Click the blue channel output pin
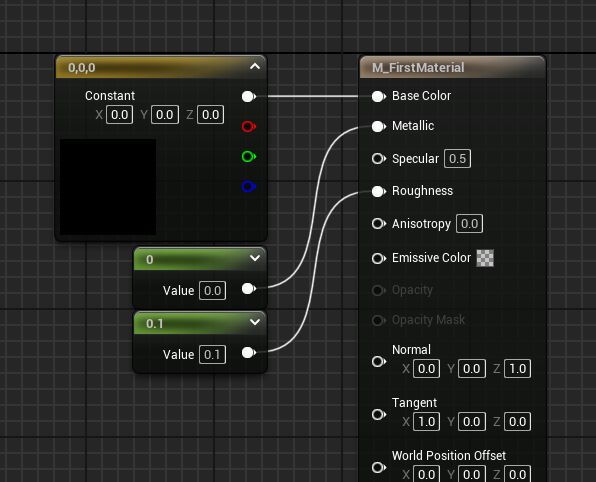The height and width of the screenshot is (482, 596). point(249,186)
